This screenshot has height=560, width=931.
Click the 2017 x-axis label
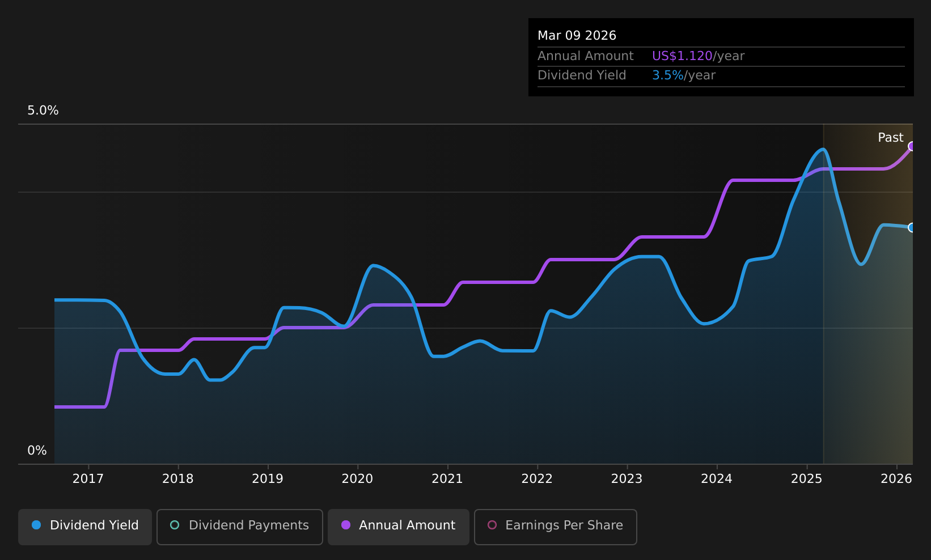coord(88,479)
